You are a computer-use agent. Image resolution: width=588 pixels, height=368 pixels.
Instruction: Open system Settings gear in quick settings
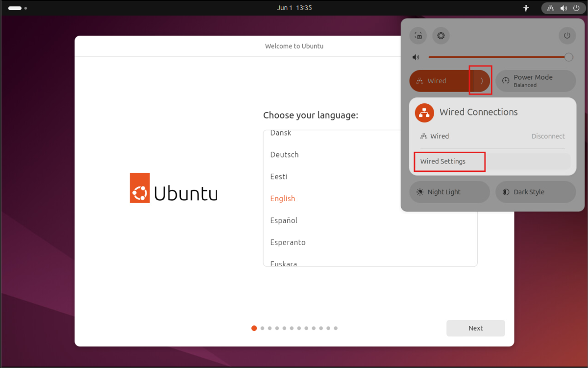(441, 36)
